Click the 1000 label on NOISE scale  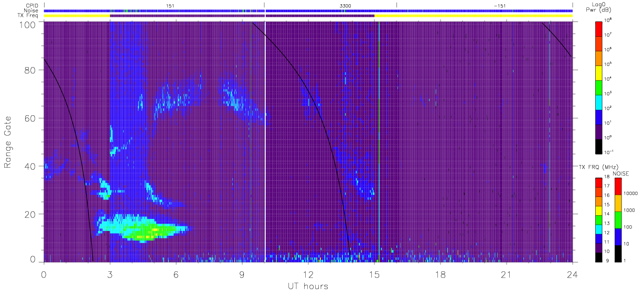coord(630,211)
